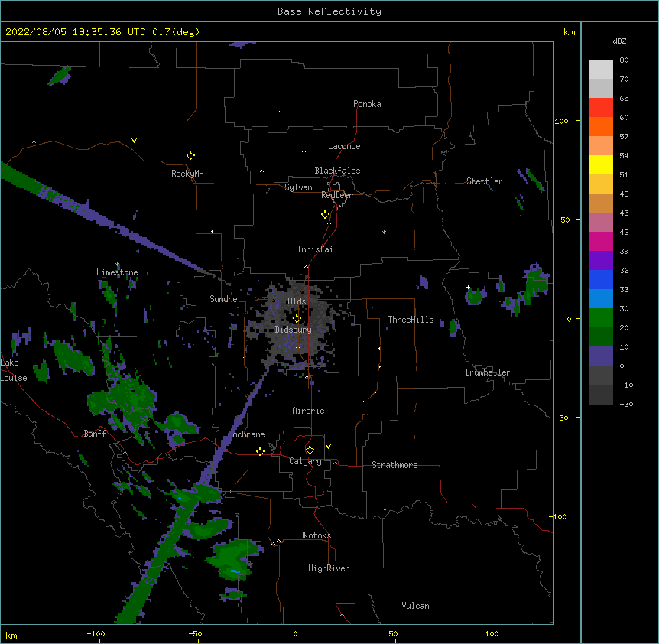
Task: Click the 80 value on the dBZ legend
Action: pos(624,60)
